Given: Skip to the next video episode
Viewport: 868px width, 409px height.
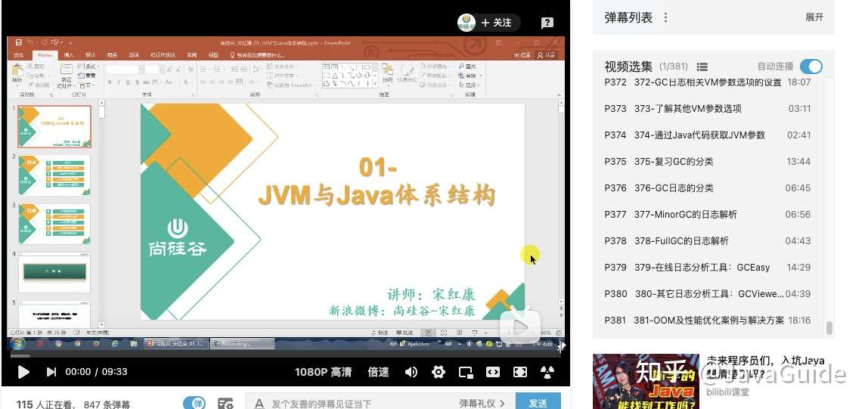Looking at the screenshot, I should point(51,372).
